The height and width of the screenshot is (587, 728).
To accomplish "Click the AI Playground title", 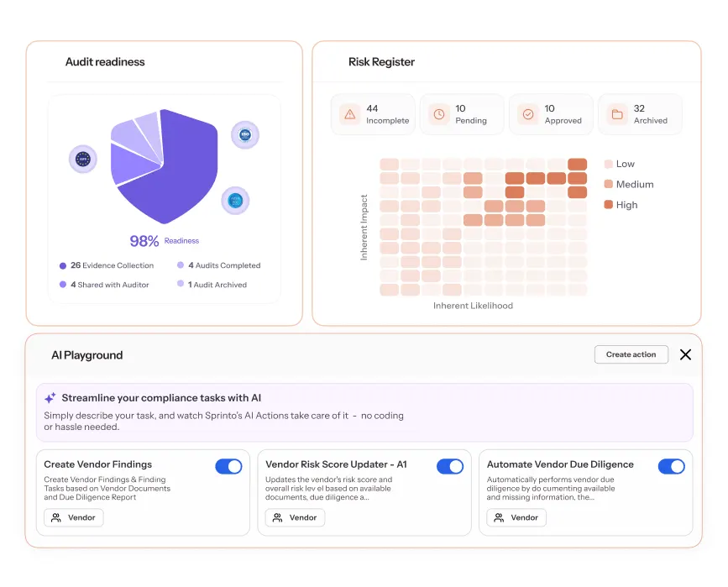I will coord(87,355).
